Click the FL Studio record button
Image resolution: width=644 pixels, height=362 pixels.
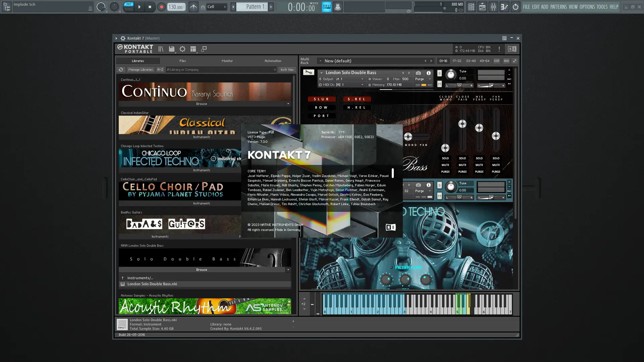tap(161, 7)
